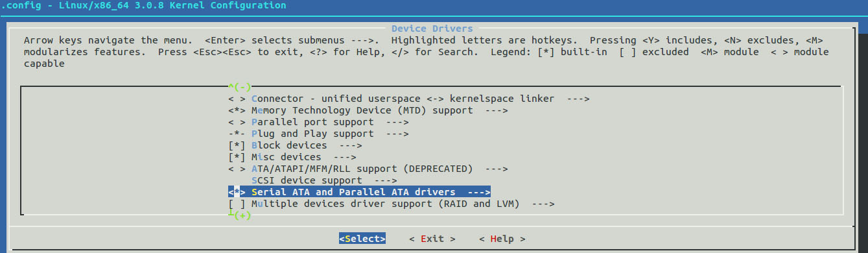Viewport: 868px width, 253px height.
Task: Activate the <Select> button
Action: point(362,239)
